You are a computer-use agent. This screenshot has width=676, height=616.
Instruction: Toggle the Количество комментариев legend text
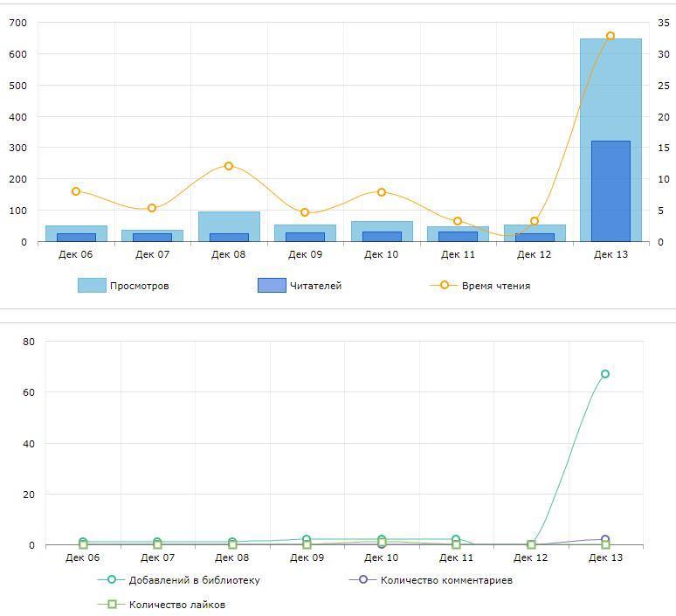(446, 580)
